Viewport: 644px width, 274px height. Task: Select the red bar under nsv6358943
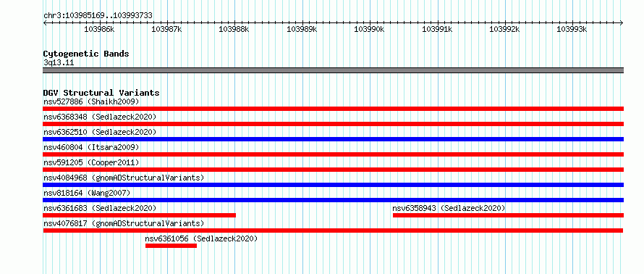(509, 215)
